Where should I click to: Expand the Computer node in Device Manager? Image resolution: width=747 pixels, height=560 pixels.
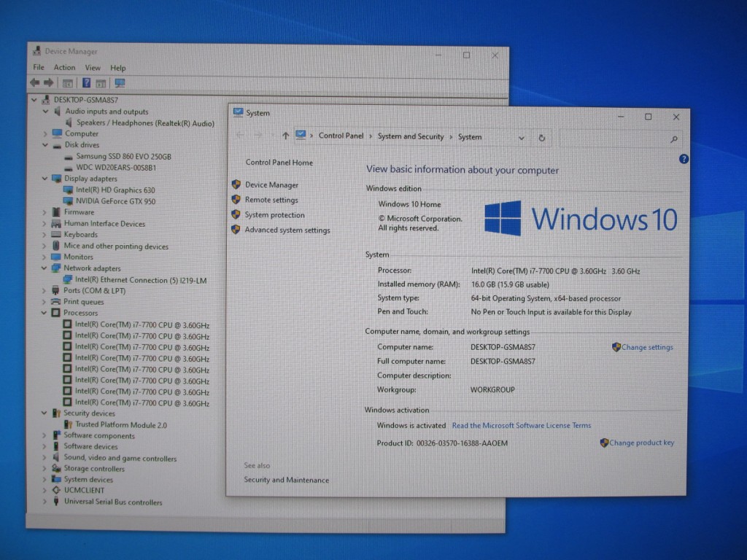pos(45,134)
